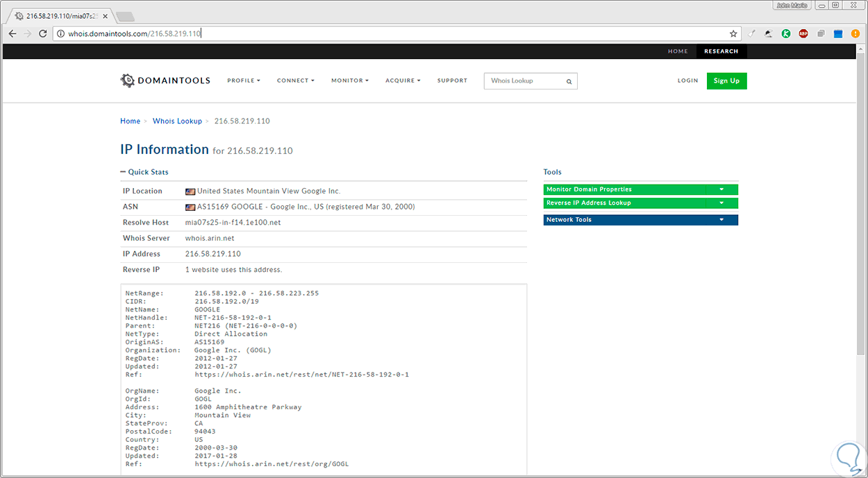Click the PostalCode 94043 value
This screenshot has height=478, width=868.
click(205, 432)
